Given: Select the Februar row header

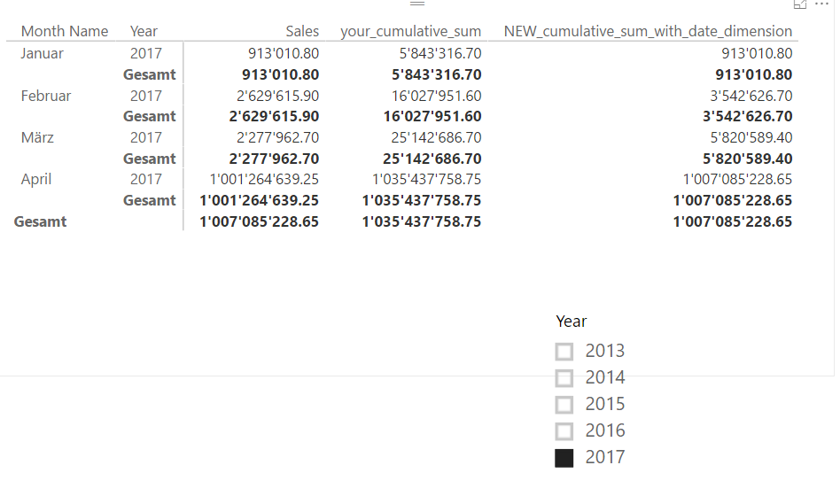Looking at the screenshot, I should 46,96.
